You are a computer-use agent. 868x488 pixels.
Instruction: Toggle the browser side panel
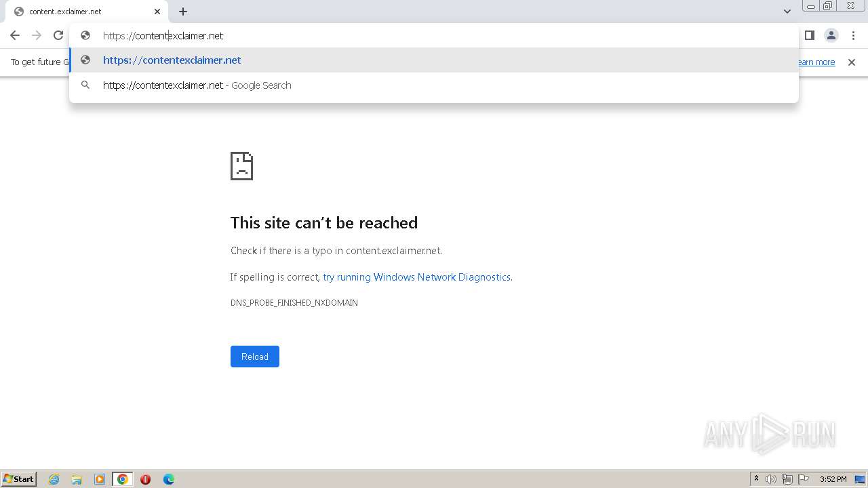809,35
